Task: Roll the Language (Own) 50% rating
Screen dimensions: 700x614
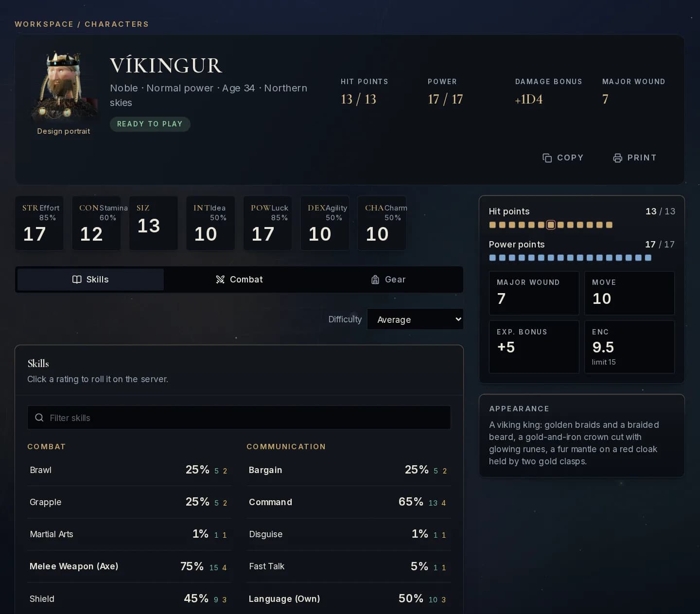Action: click(411, 598)
